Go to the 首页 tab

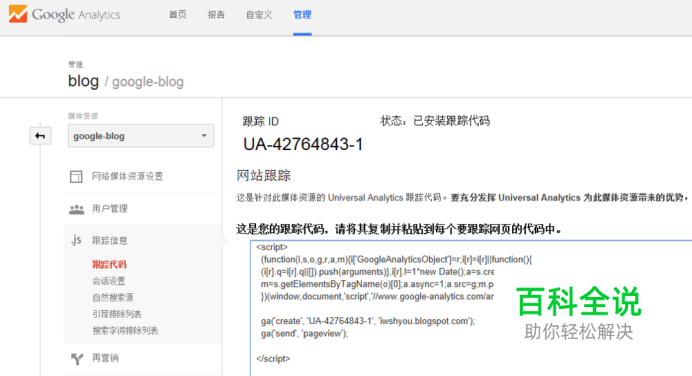tap(178, 15)
